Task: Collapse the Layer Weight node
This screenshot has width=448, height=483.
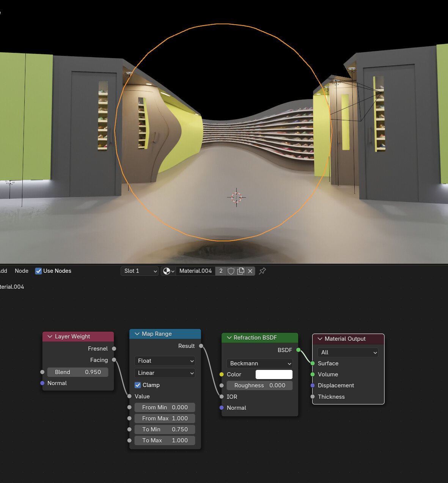Action: 50,337
